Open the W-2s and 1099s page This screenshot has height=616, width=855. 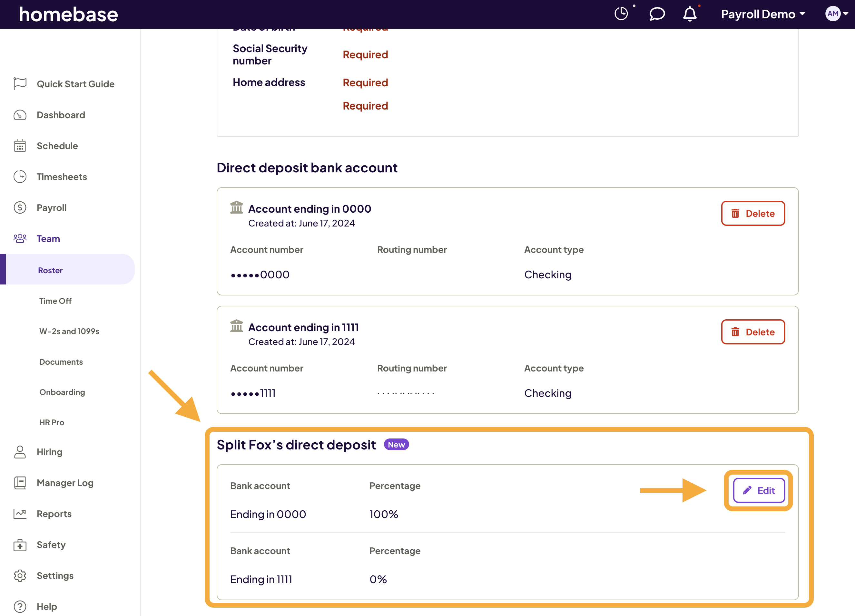tap(69, 331)
